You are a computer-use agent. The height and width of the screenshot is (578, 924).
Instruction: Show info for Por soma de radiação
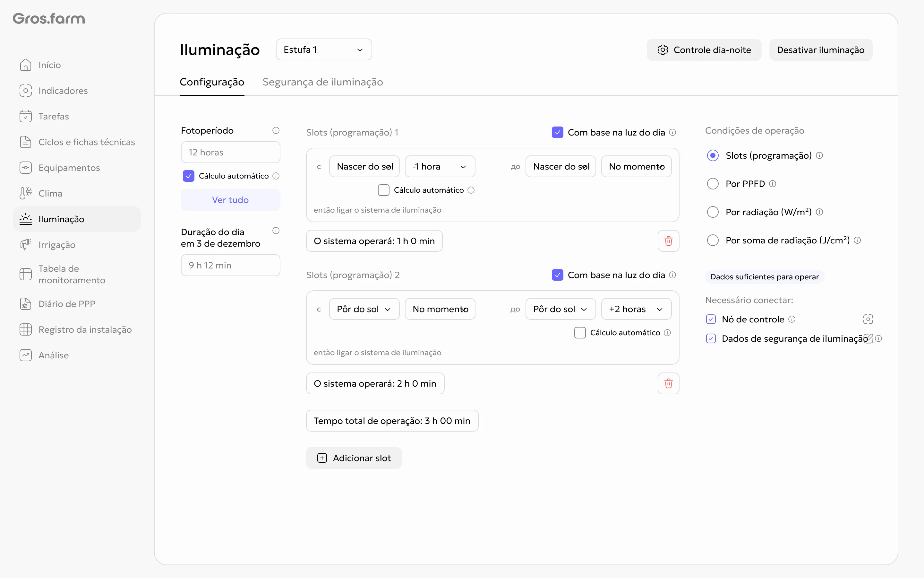point(857,241)
